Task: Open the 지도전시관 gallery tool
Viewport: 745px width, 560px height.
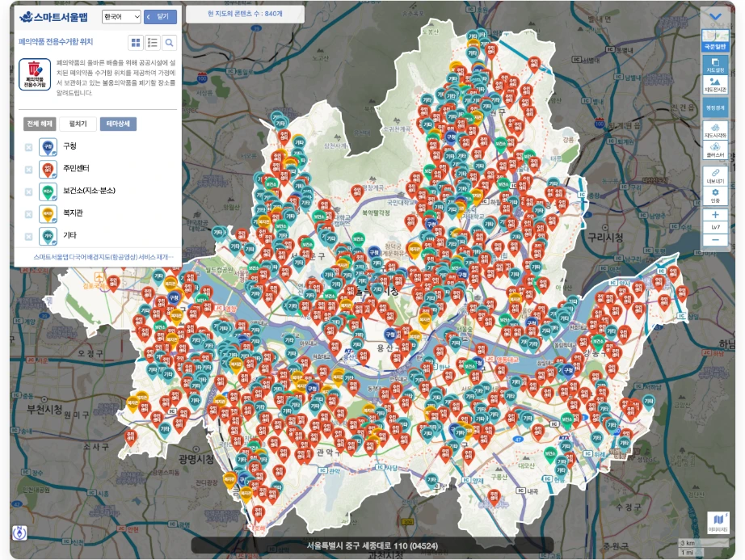Action: [x=715, y=85]
